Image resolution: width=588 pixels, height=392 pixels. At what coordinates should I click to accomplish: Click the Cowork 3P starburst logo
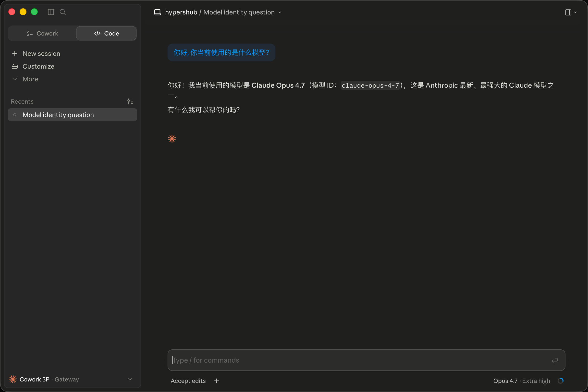coord(13,379)
